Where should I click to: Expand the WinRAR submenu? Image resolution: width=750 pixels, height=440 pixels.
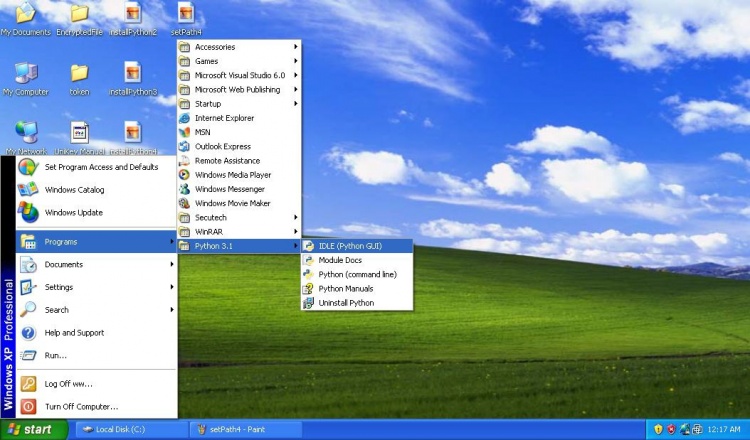point(239,232)
